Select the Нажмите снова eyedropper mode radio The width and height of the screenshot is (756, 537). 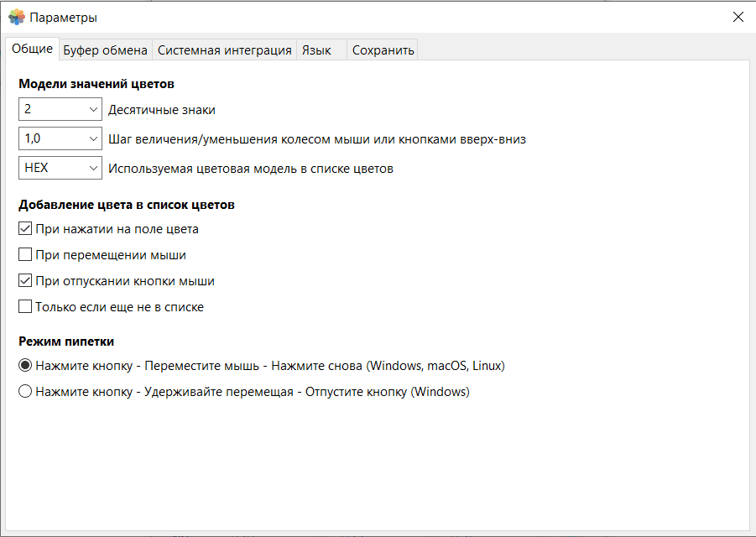click(25, 366)
